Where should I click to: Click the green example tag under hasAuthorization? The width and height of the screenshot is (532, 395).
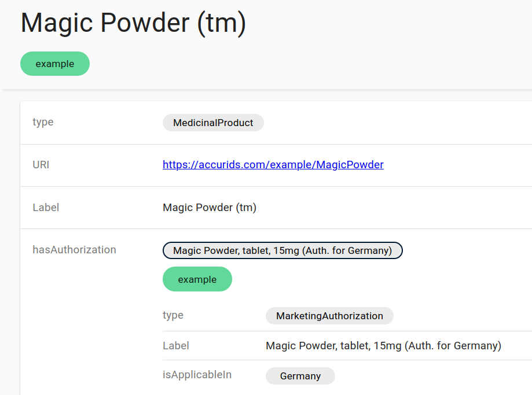[197, 279]
